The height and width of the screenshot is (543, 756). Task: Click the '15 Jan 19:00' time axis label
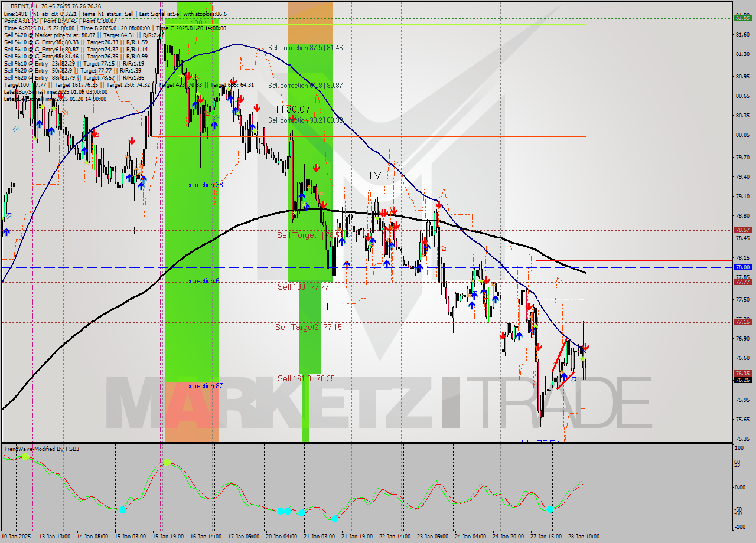(168, 536)
